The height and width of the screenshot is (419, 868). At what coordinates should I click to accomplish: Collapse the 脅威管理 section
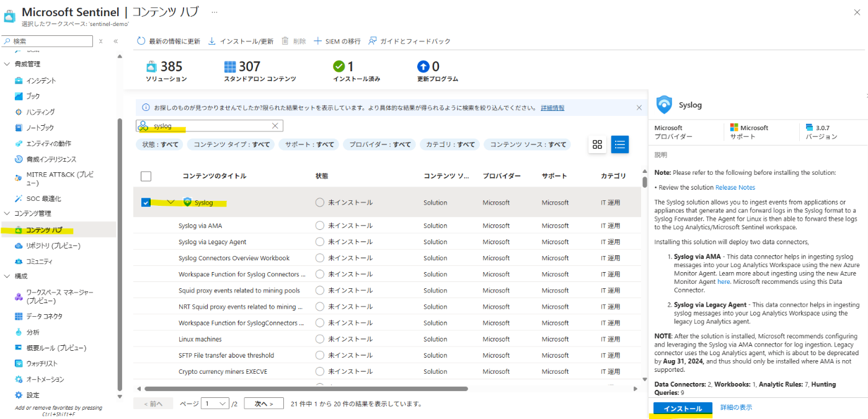pyautogui.click(x=7, y=64)
